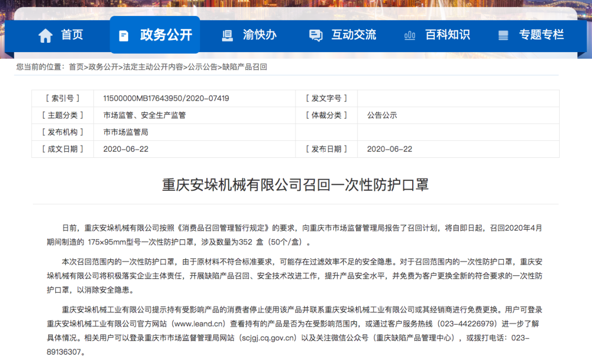Click the [ 发布日期 ] label cell
This screenshot has height=364, width=592.
327,149
